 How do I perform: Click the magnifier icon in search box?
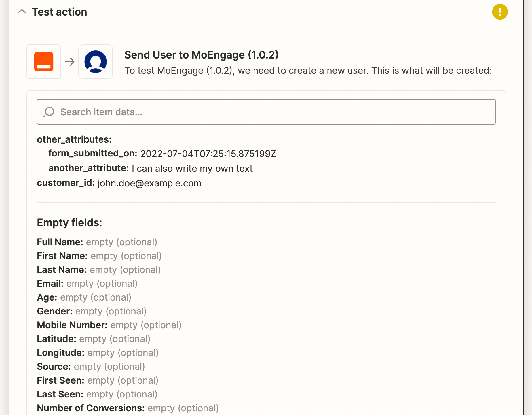tap(49, 112)
